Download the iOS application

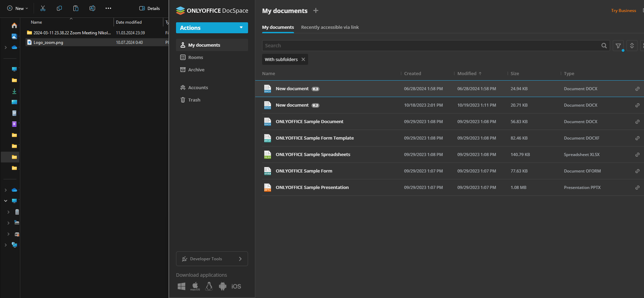click(x=236, y=286)
